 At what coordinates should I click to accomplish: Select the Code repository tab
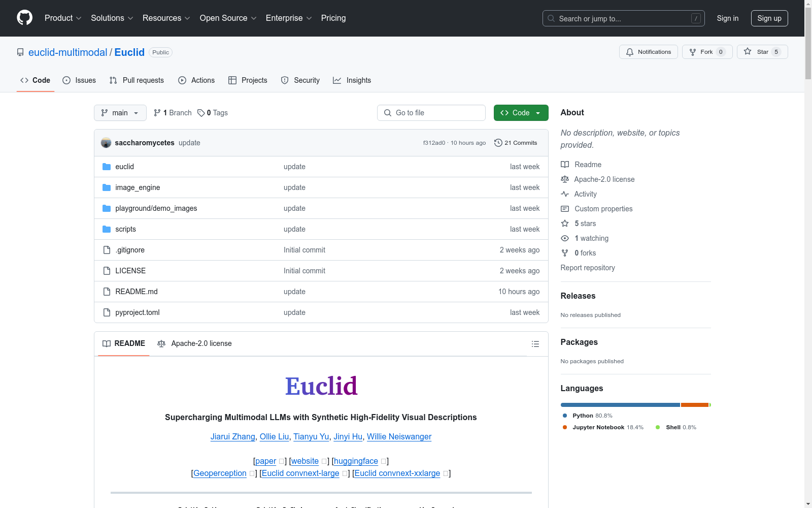coord(36,80)
